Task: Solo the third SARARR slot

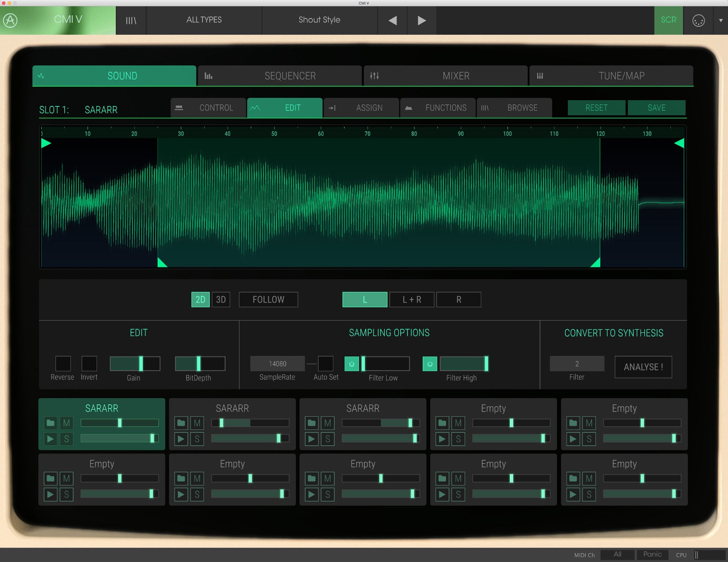Action: [x=328, y=439]
